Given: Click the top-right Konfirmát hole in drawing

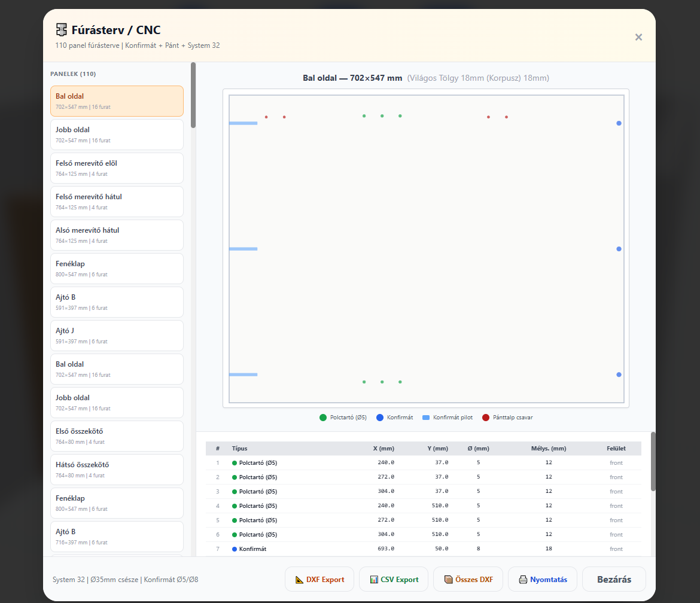Looking at the screenshot, I should 619,123.
